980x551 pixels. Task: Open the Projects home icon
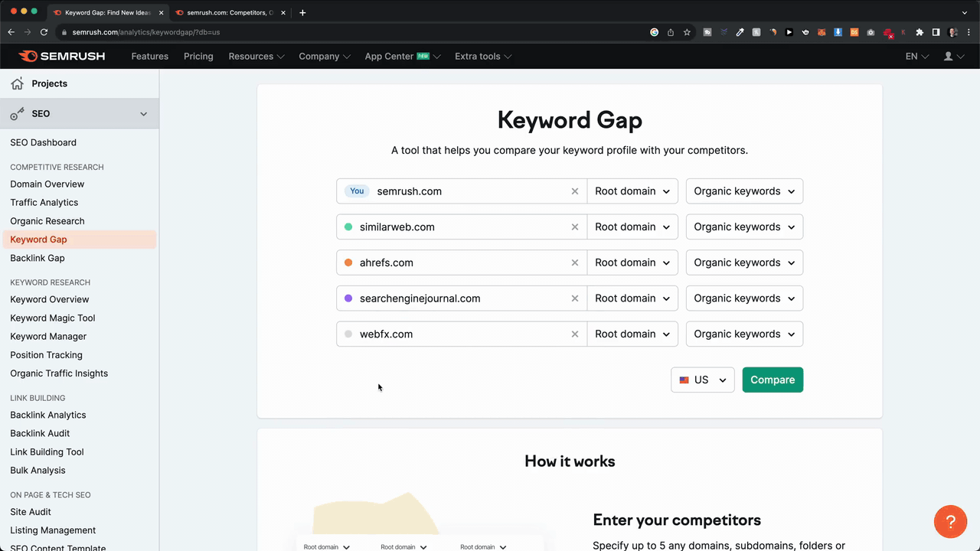(17, 83)
